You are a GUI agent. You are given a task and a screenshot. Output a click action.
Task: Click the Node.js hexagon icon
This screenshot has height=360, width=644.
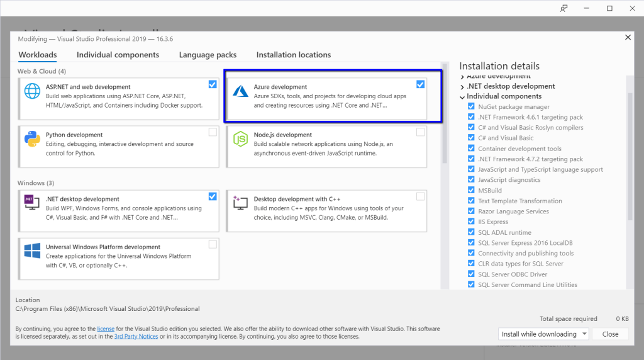240,140
